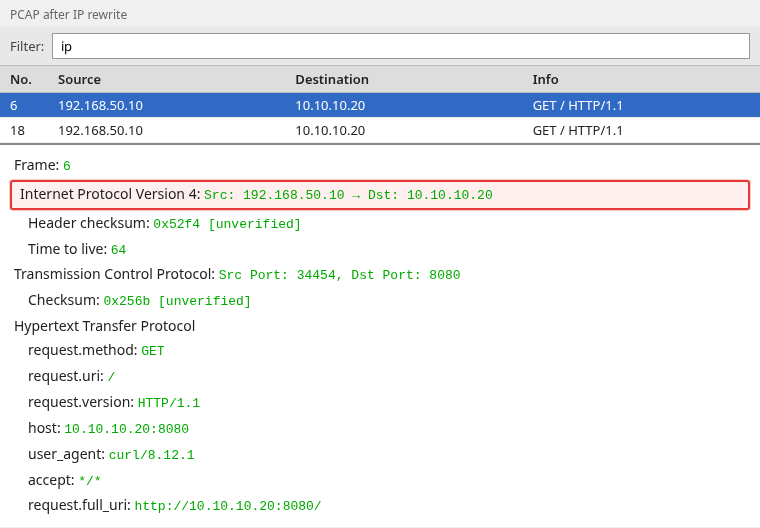Click the 'Destination' column header
Screen dimensions: 760x528
332,80
